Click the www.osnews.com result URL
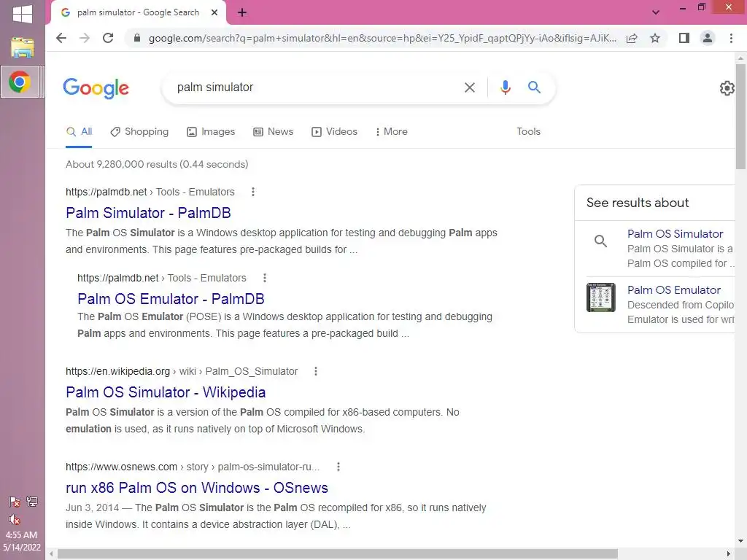Image resolution: width=747 pixels, height=560 pixels. 122,467
